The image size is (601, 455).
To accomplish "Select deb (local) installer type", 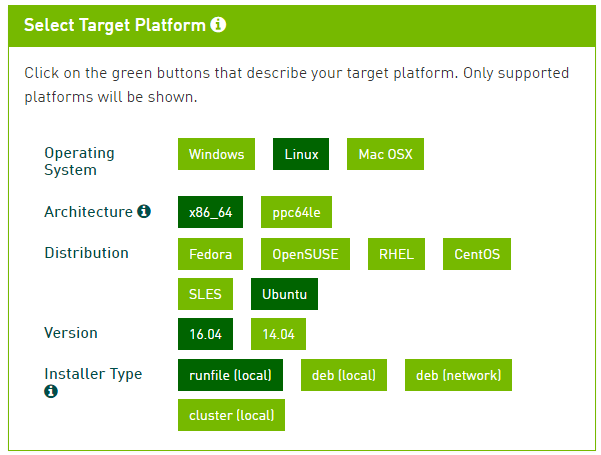I will click(x=344, y=375).
